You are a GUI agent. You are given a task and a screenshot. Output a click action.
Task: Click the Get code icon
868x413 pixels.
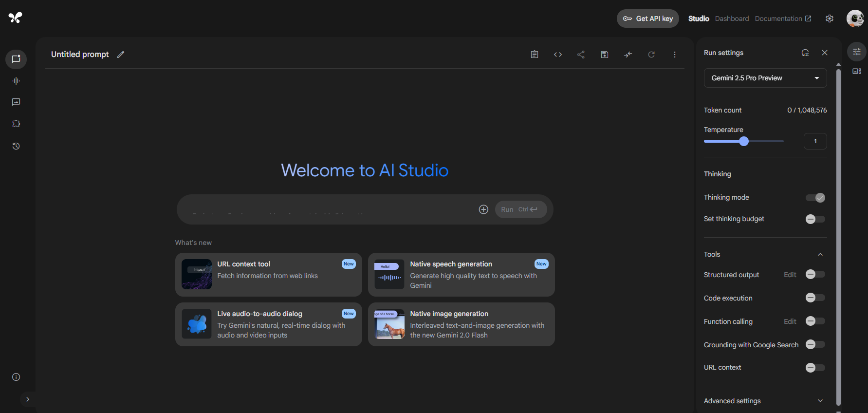[558, 55]
